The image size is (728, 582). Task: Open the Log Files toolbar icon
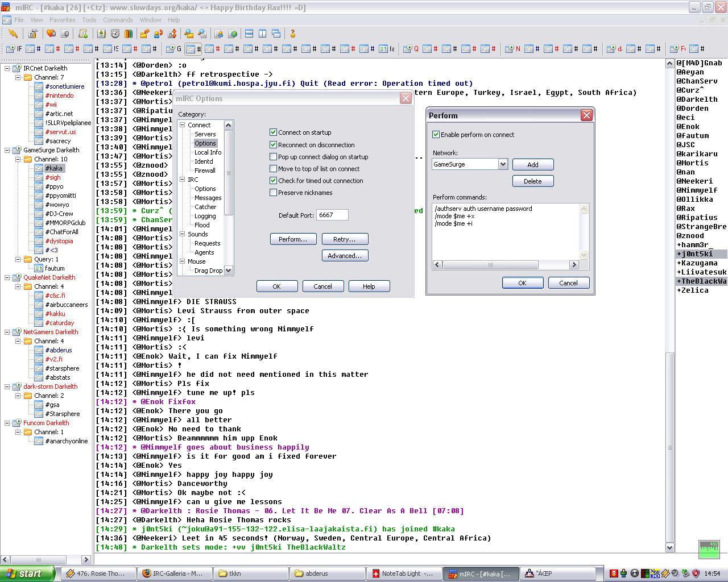click(x=202, y=34)
